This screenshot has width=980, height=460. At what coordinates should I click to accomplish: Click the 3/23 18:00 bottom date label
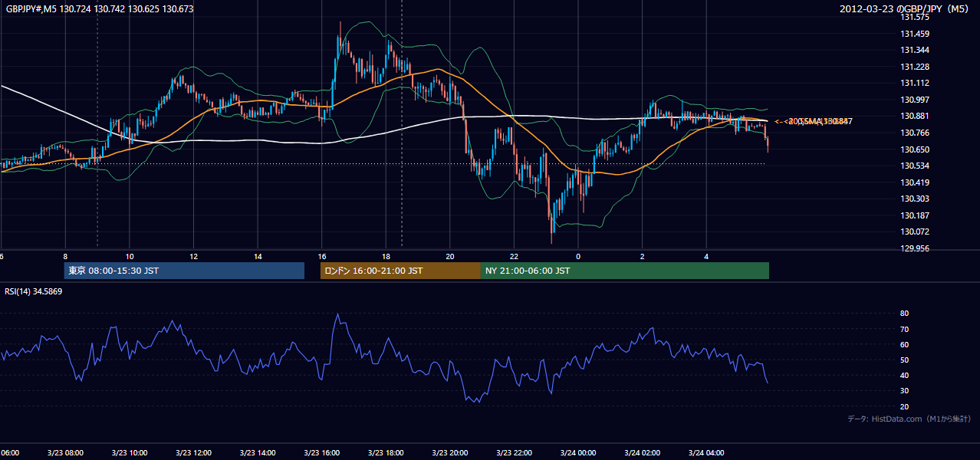click(x=386, y=452)
